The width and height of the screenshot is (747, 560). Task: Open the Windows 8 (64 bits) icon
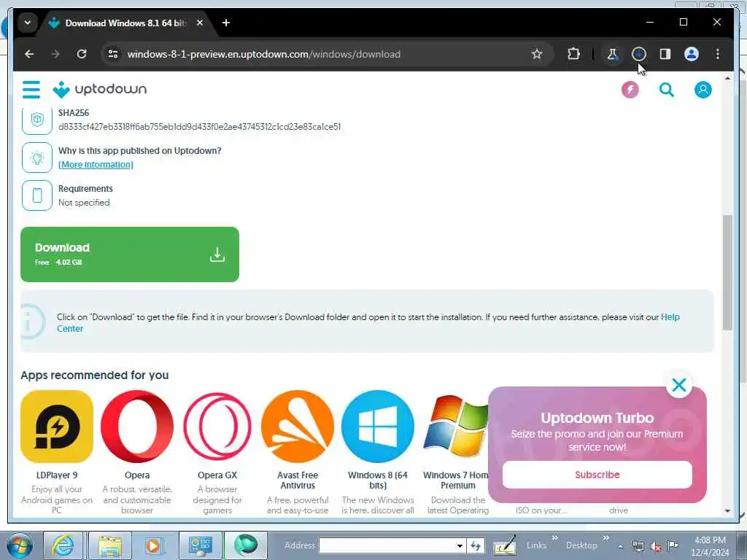point(378,426)
